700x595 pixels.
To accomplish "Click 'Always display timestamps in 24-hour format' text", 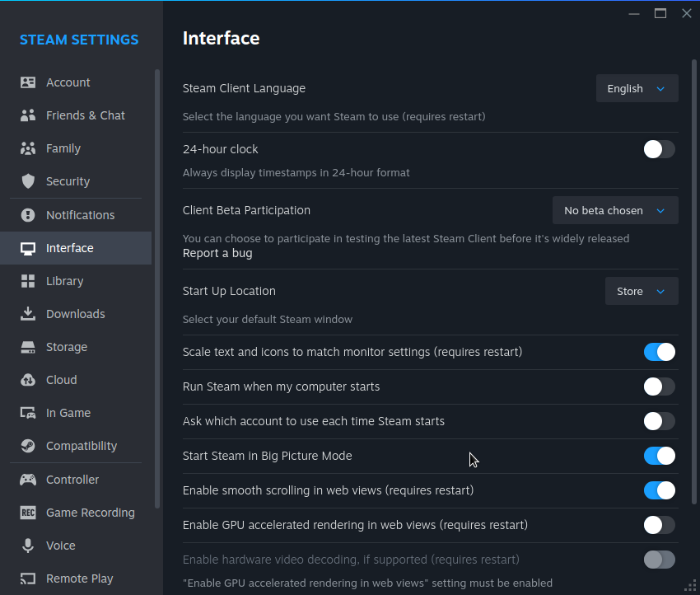I will tap(296, 173).
